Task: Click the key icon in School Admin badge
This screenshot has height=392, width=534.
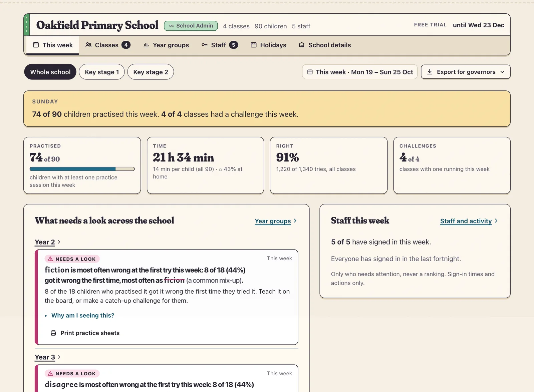Action: pos(172,26)
